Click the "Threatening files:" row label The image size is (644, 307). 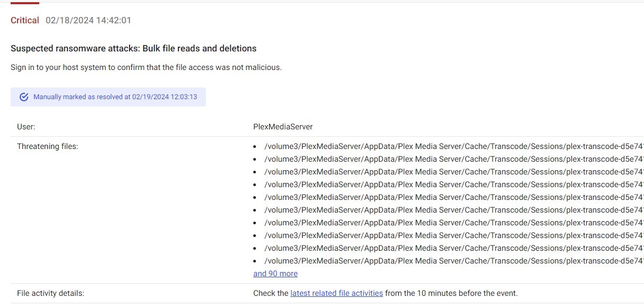click(x=47, y=146)
